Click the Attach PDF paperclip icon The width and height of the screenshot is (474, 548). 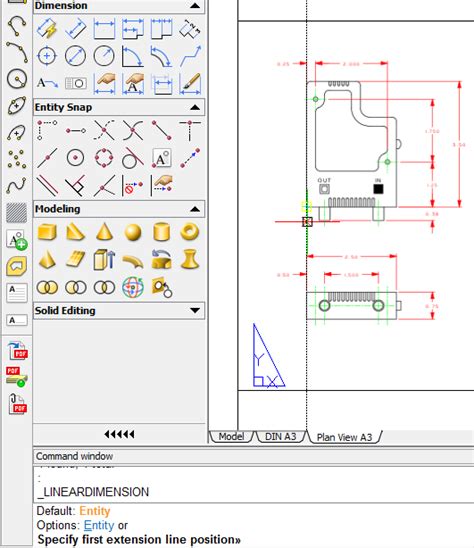point(17,404)
